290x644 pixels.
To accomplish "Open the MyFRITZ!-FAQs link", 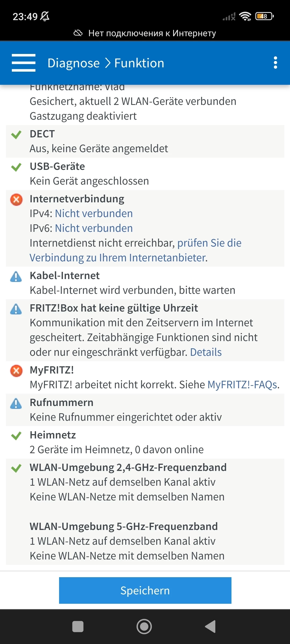I will coord(242,385).
